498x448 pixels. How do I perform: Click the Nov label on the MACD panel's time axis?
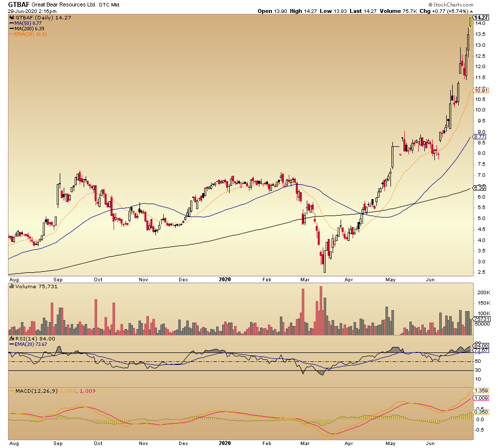pyautogui.click(x=143, y=443)
